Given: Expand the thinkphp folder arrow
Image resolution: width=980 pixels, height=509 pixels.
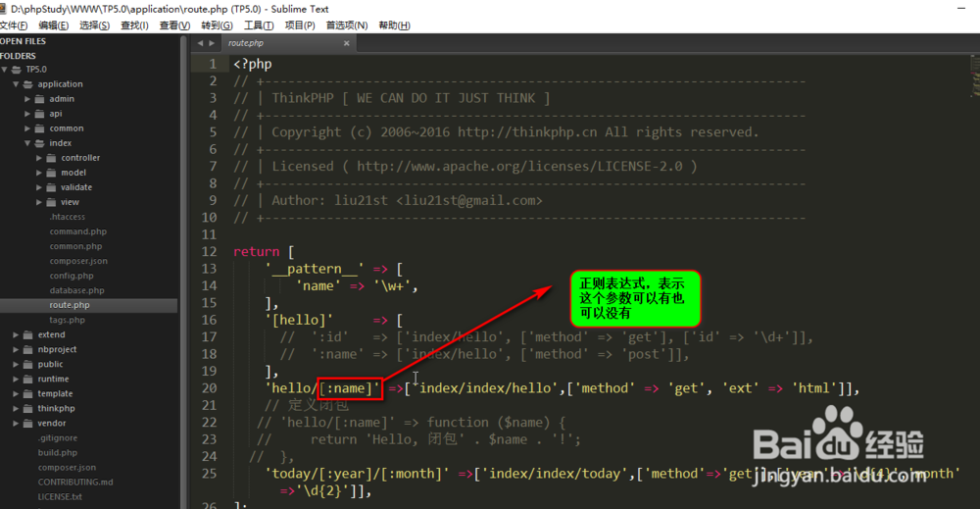Looking at the screenshot, I should coord(16,408).
